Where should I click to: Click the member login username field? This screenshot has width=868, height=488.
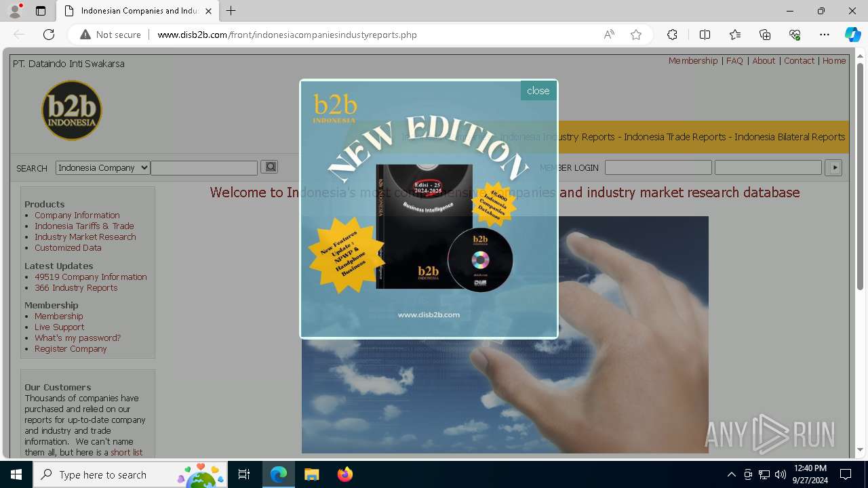[x=658, y=167]
